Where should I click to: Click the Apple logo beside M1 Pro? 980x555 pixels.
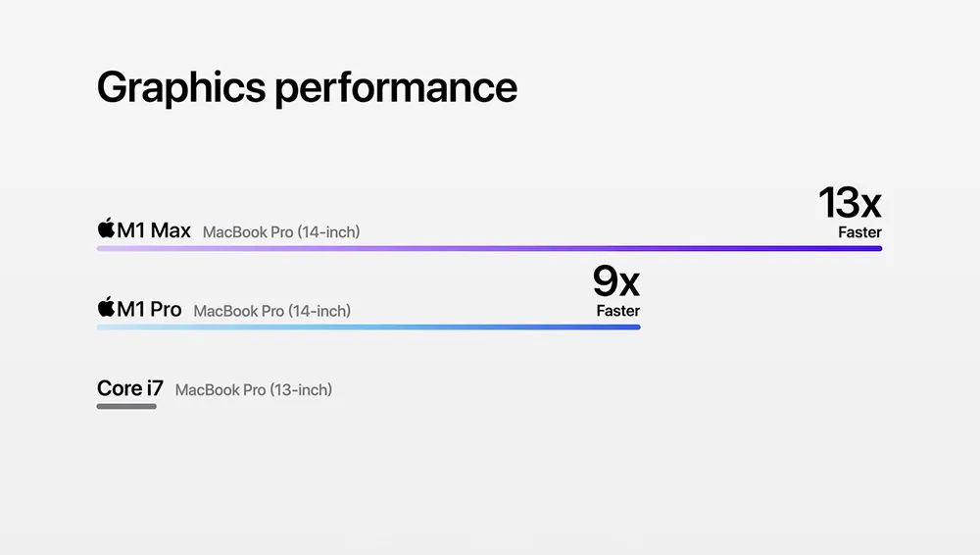[x=106, y=308]
